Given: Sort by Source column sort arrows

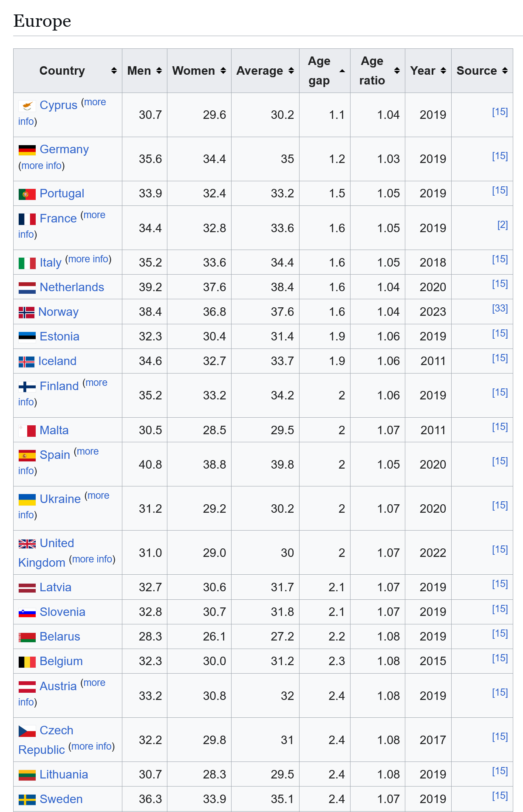Looking at the screenshot, I should (505, 71).
